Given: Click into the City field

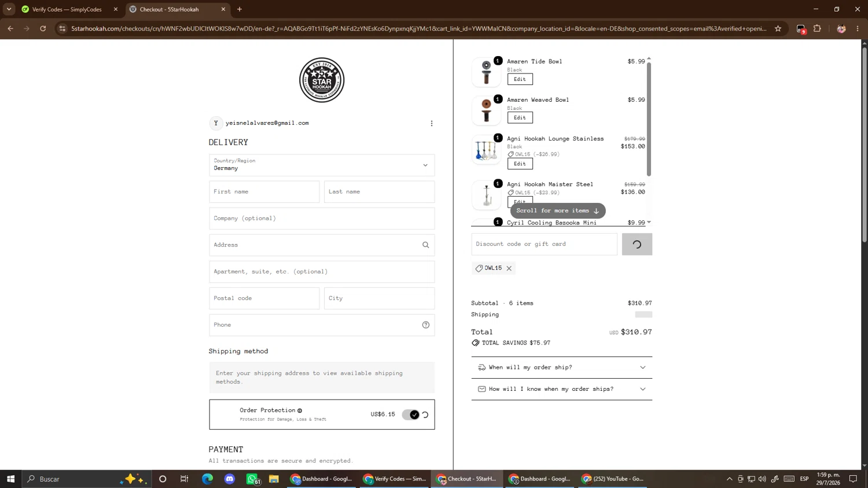Looking at the screenshot, I should 379,298.
